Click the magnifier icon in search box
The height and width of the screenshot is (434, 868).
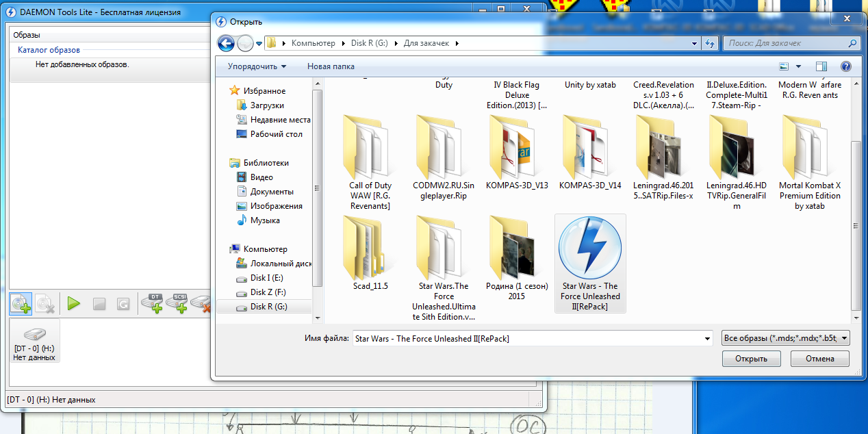(853, 43)
